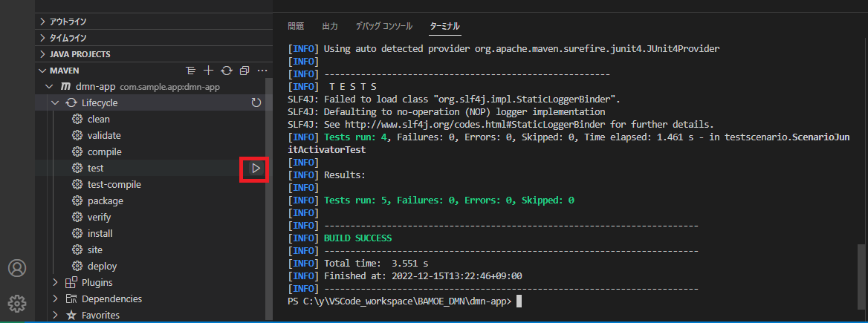Select the verify lifecycle phase
The height and width of the screenshot is (323, 868).
(99, 218)
